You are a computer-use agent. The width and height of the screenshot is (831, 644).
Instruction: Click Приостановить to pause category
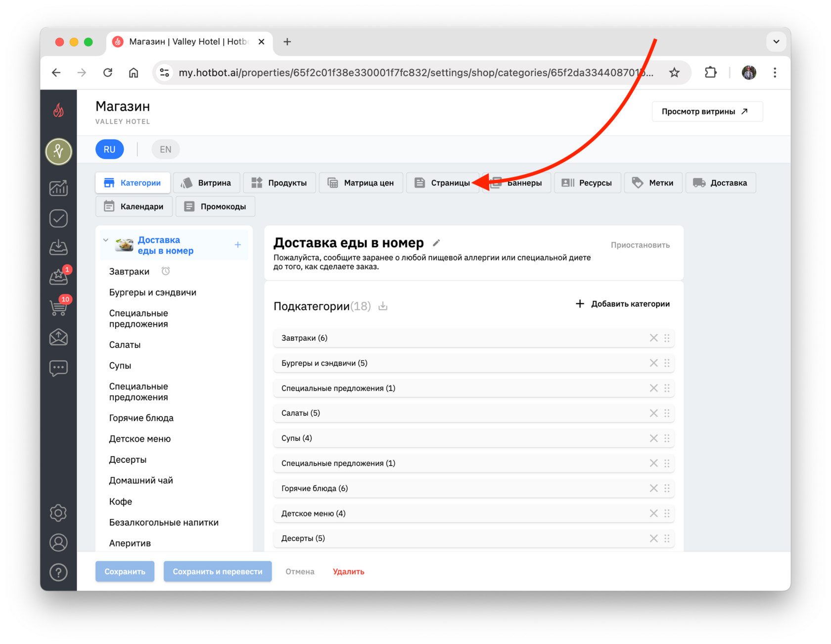click(x=640, y=245)
